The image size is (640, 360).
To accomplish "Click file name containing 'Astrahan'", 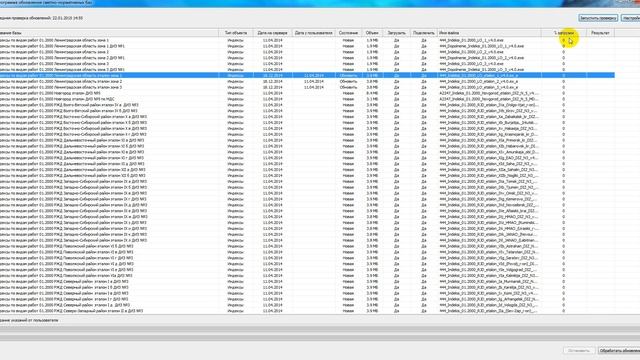I will pyautogui.click(x=489, y=246).
